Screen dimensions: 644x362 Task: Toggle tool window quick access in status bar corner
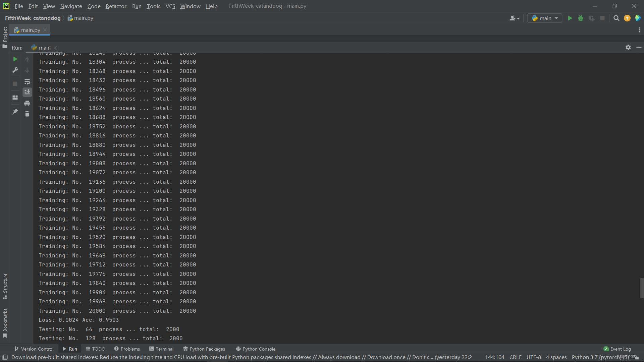[5, 357]
